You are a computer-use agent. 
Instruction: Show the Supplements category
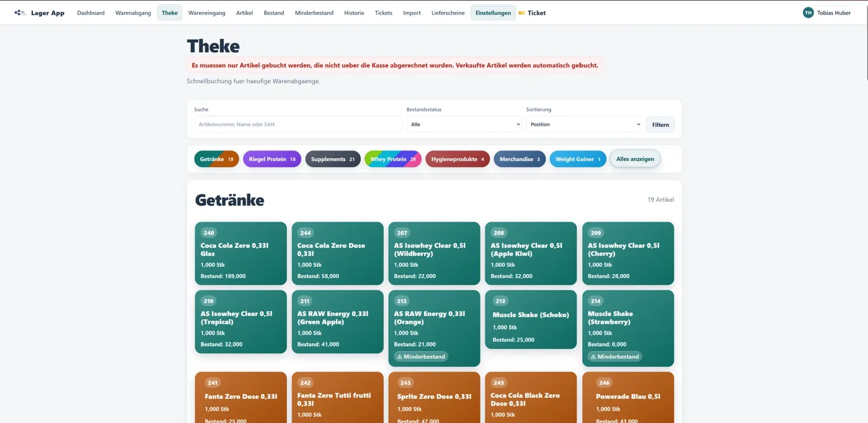pos(333,159)
